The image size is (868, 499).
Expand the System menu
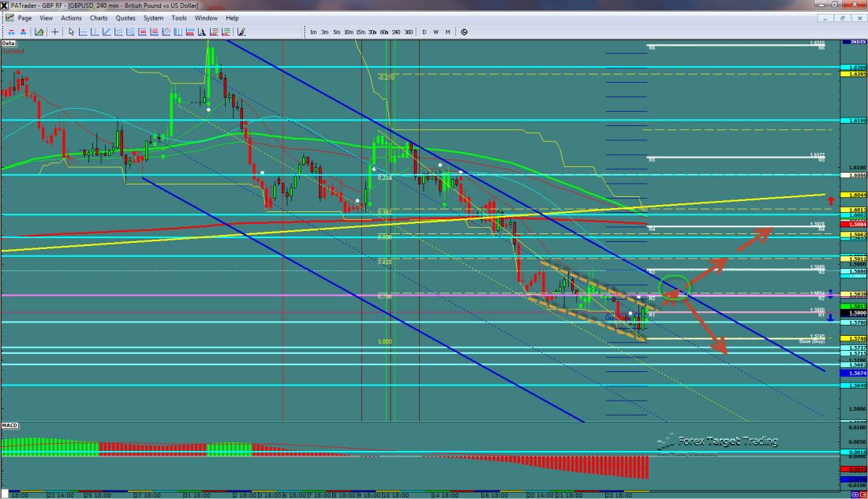153,17
